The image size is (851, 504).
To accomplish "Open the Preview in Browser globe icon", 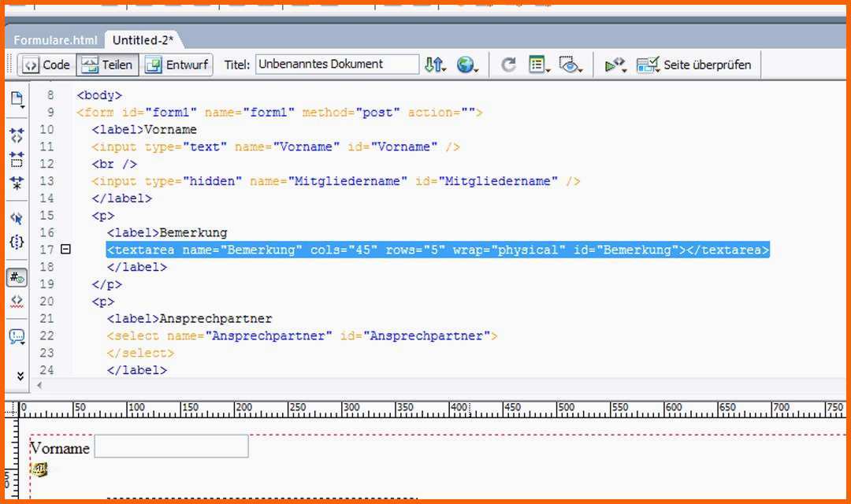I will 466,65.
